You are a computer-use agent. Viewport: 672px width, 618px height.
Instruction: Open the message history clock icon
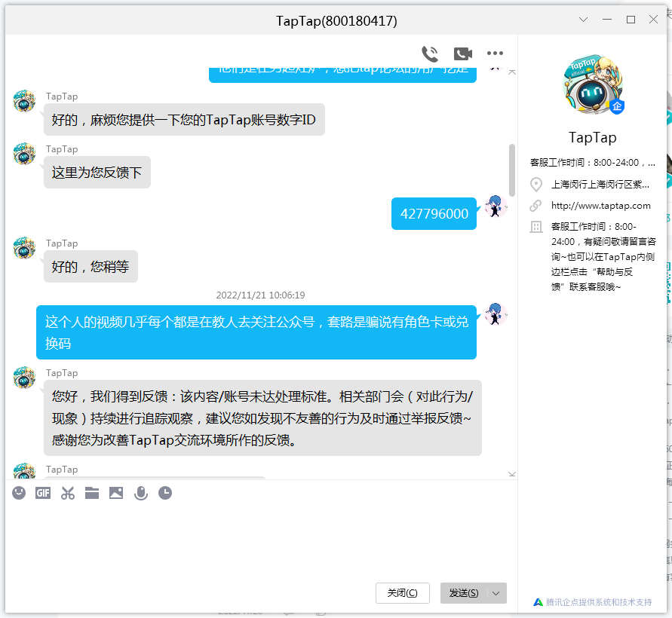point(165,493)
